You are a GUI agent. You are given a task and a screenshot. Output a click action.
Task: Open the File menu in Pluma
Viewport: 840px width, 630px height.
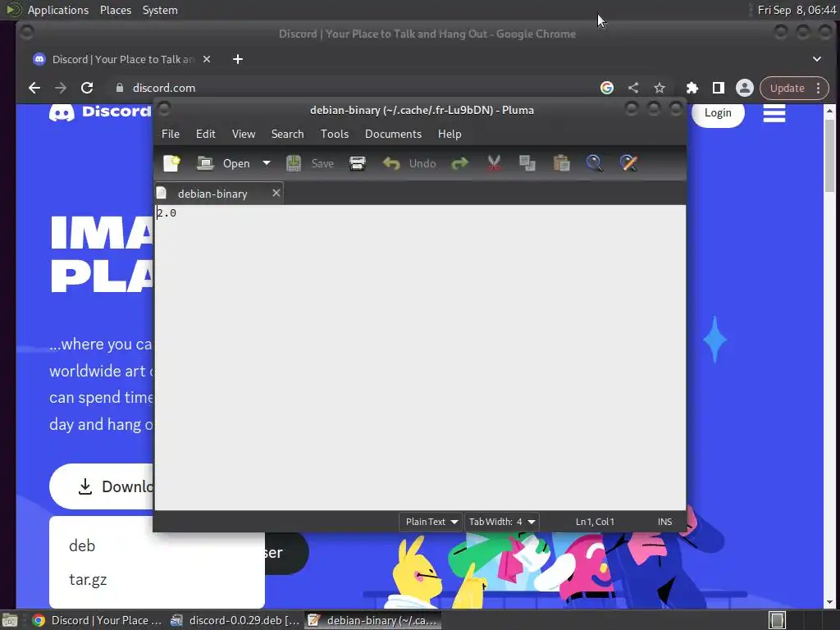click(x=171, y=134)
